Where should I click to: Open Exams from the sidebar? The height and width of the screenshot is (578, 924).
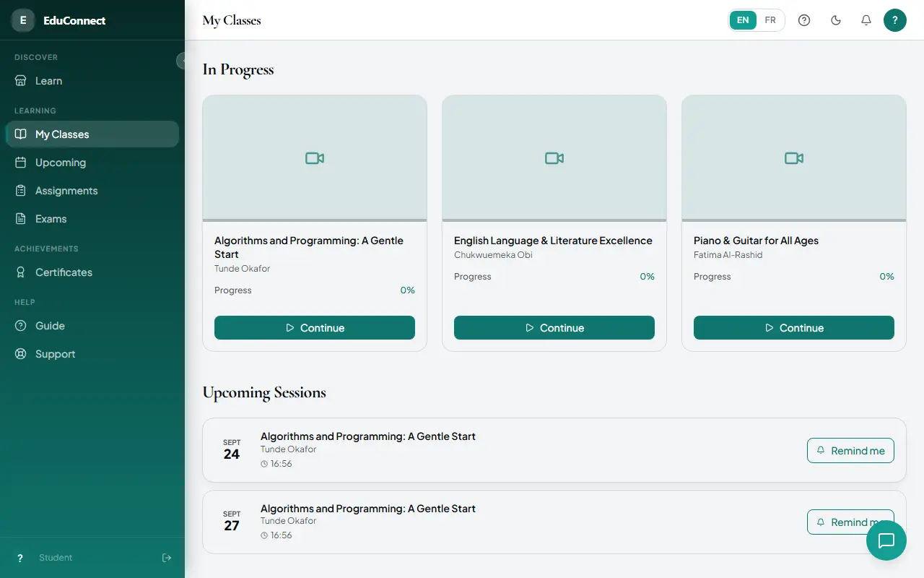pyautogui.click(x=92, y=219)
